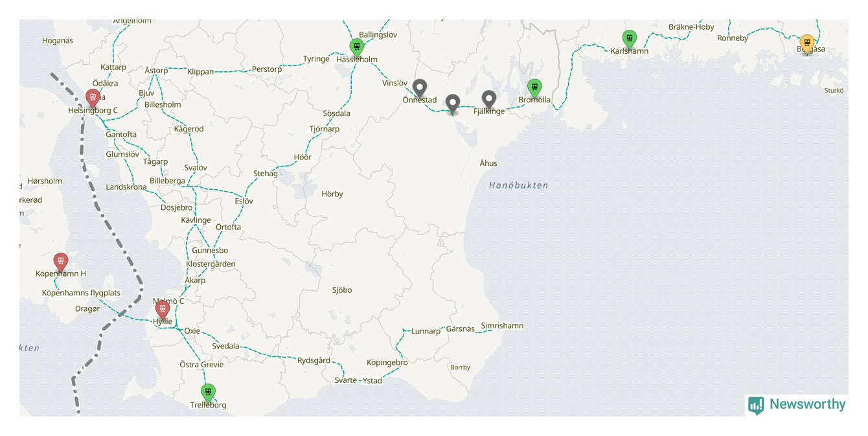Click the green train marker at Hässleholm
Image resolution: width=868 pixels, height=436 pixels.
tap(356, 47)
